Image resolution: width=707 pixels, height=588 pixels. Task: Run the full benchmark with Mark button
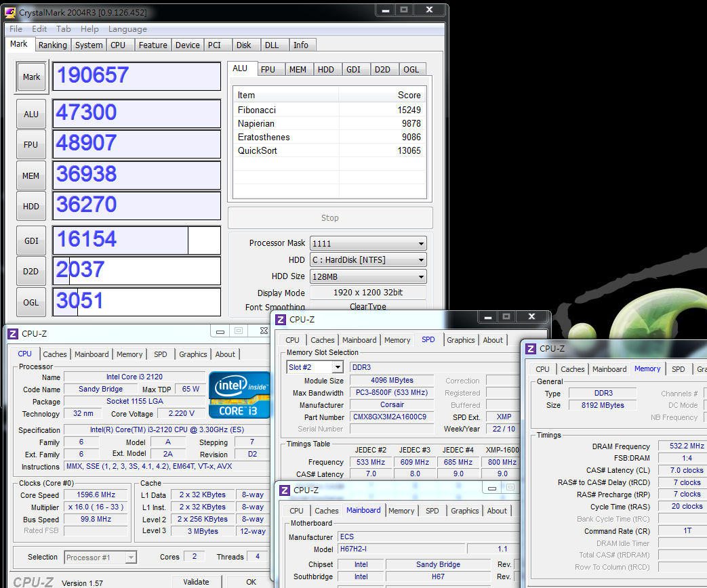32,77
